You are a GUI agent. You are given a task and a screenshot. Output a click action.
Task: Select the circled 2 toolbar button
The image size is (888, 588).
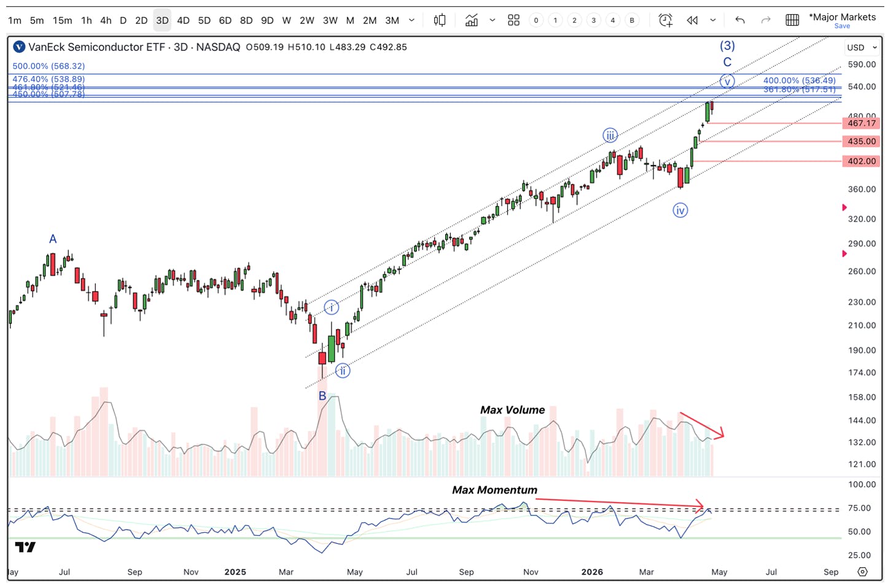pos(574,20)
